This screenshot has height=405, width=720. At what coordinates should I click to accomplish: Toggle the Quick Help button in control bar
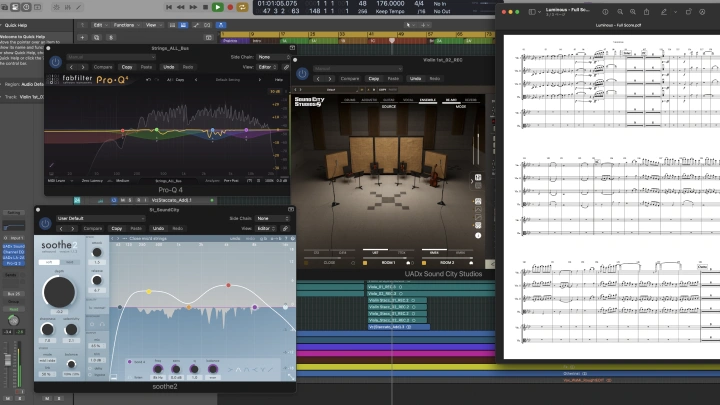tap(26, 7)
